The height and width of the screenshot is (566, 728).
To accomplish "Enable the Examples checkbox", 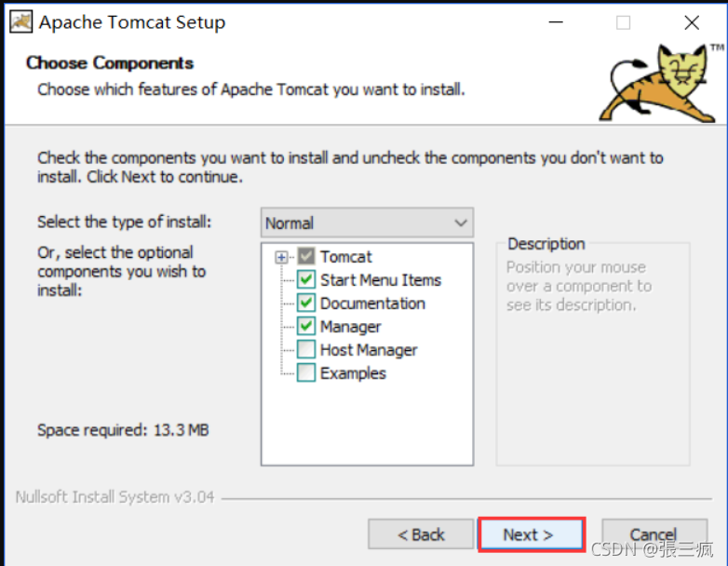I will 306,372.
